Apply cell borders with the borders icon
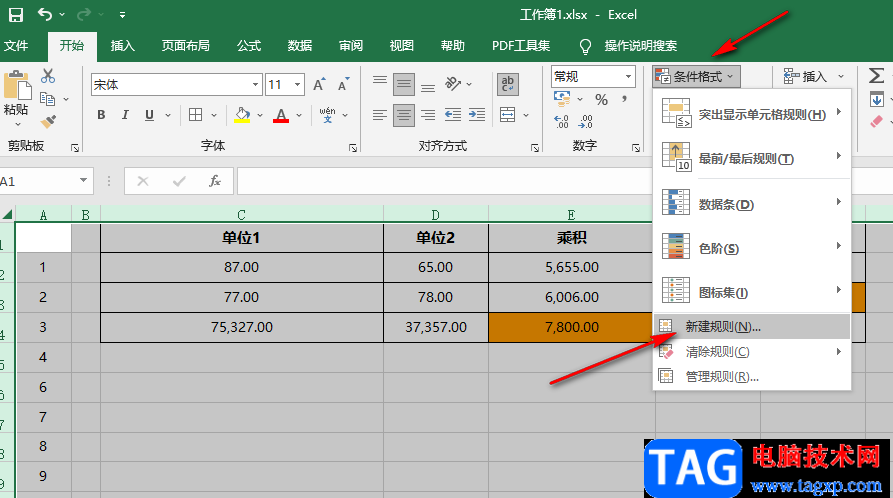Image resolution: width=893 pixels, height=498 pixels. tap(195, 115)
